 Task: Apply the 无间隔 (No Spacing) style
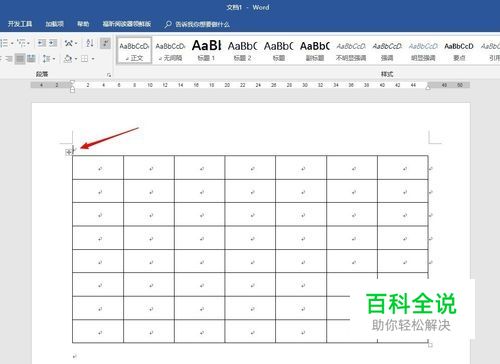pyautogui.click(x=170, y=50)
